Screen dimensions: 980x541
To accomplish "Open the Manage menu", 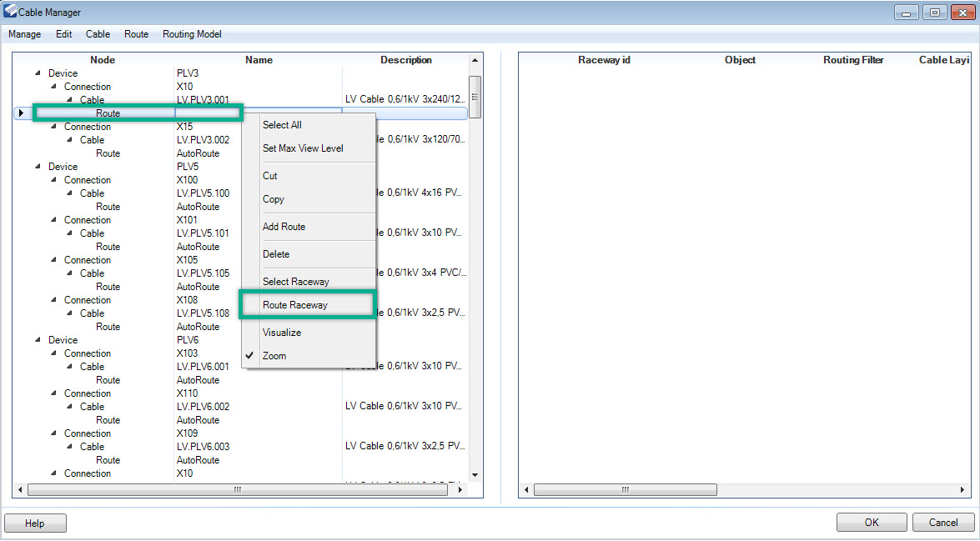I will [24, 34].
